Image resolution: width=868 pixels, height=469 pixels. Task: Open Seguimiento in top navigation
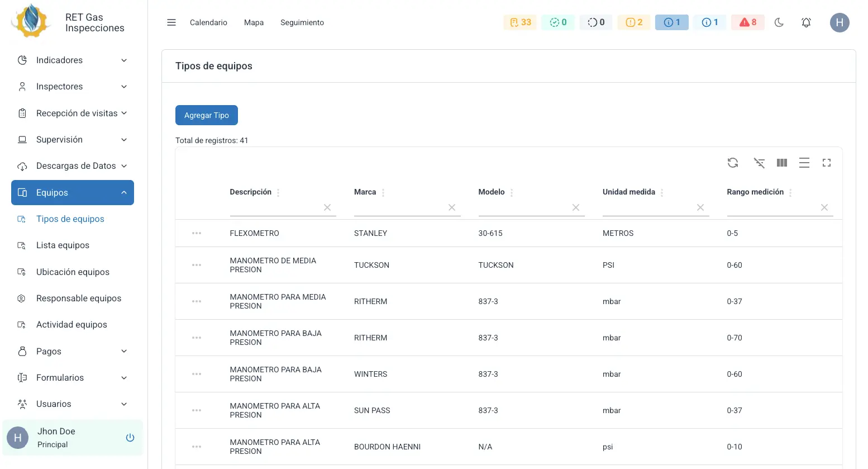(x=302, y=22)
